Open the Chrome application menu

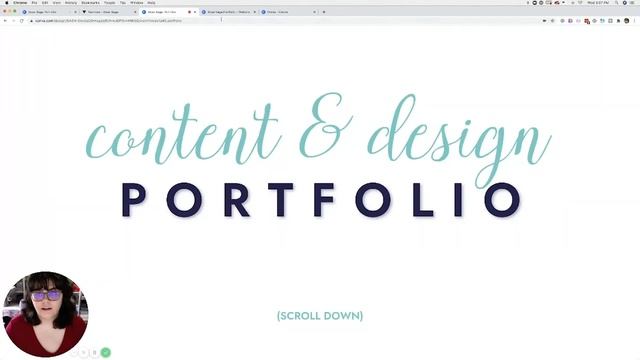pyautogui.click(x=20, y=2)
